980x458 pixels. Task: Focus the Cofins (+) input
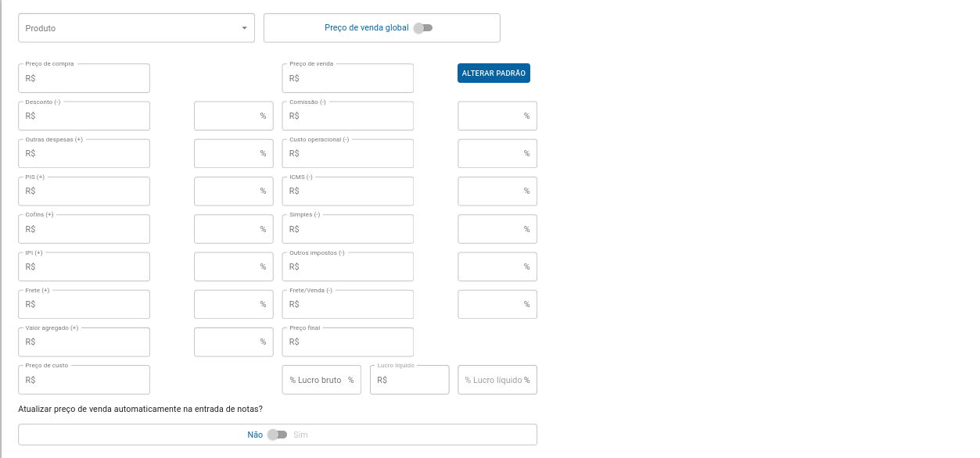tap(84, 229)
